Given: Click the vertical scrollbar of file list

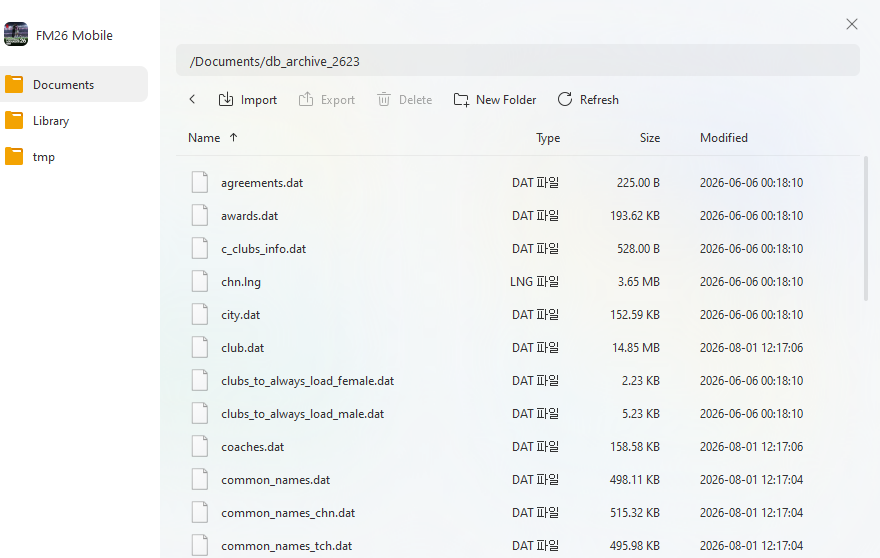Looking at the screenshot, I should pyautogui.click(x=865, y=229).
